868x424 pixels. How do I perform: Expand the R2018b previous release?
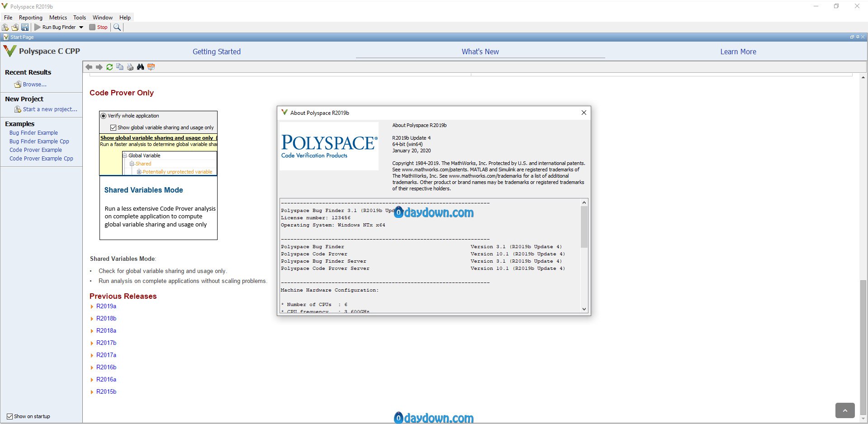(x=92, y=319)
